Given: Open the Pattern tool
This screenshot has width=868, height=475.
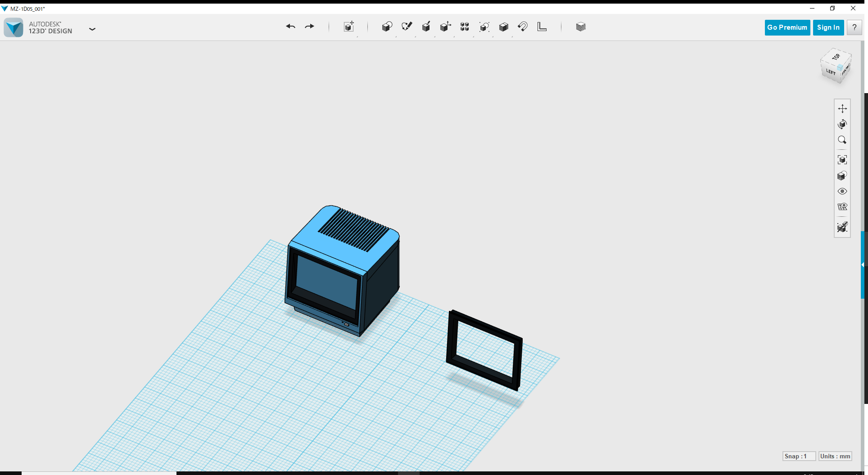Looking at the screenshot, I should click(465, 27).
